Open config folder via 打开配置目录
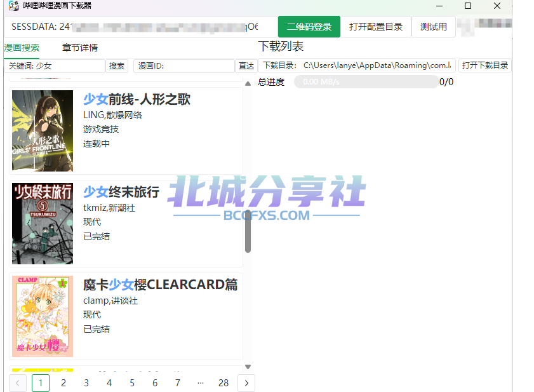The height and width of the screenshot is (392, 534). (376, 27)
